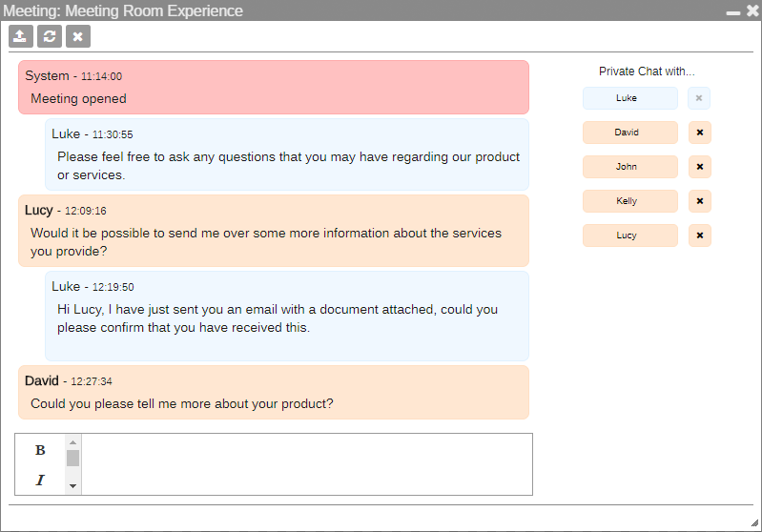Click the editor toolbar's scroll-down arrow

point(72,486)
